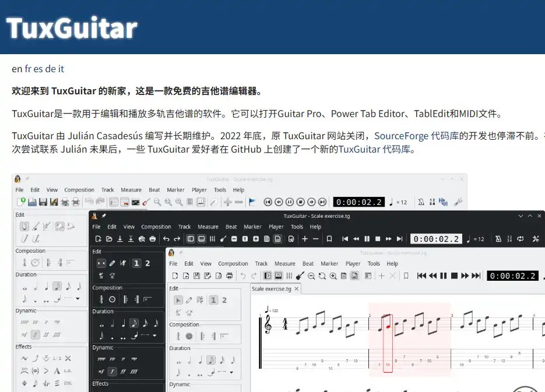The height and width of the screenshot is (392, 545).
Task: Open duration dropdown arrow in dark window
Action: (x=154, y=336)
